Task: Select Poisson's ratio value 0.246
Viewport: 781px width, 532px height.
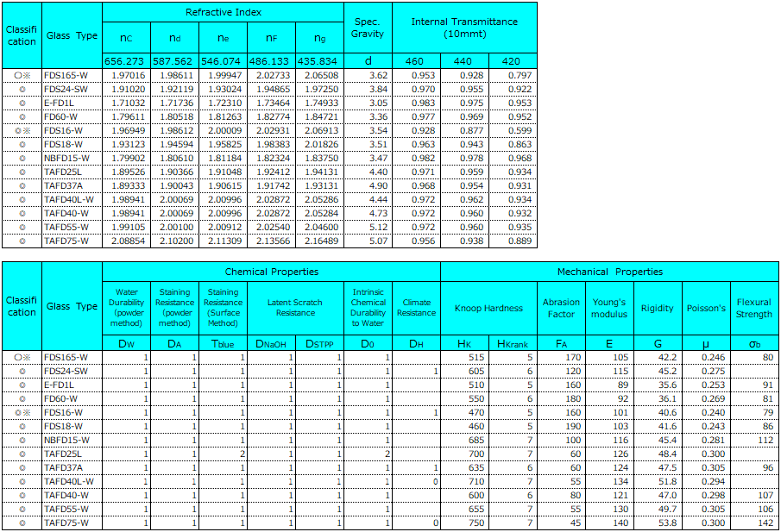Action: pyautogui.click(x=713, y=357)
